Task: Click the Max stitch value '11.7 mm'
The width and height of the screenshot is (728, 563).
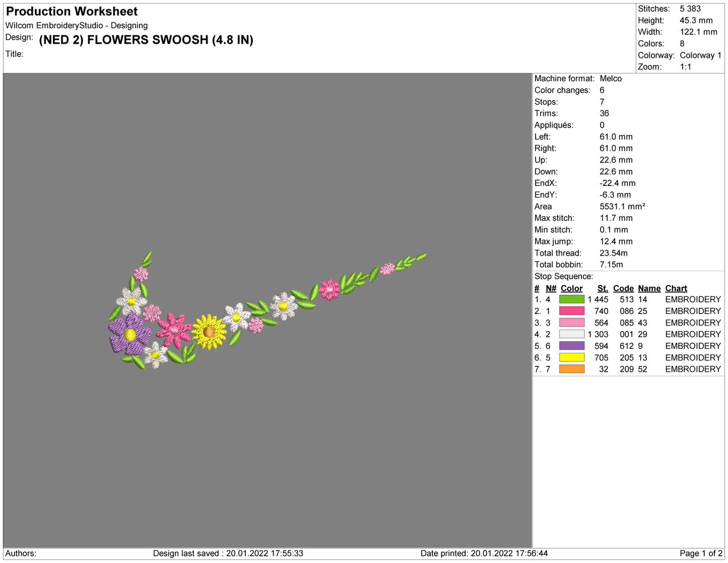Action: coord(616,218)
